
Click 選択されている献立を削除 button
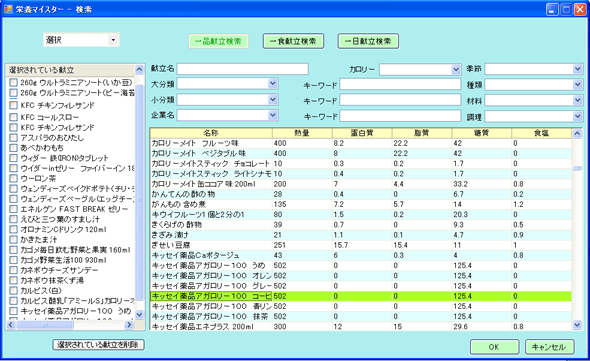[98, 344]
